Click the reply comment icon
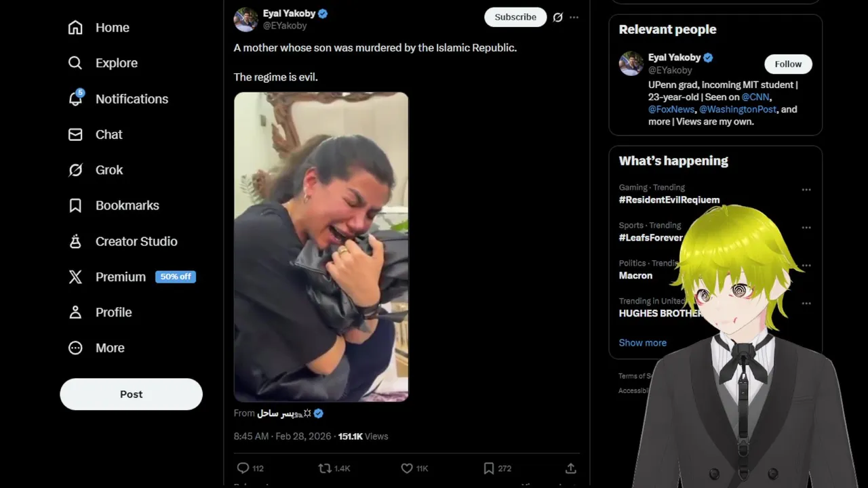 [x=243, y=468]
